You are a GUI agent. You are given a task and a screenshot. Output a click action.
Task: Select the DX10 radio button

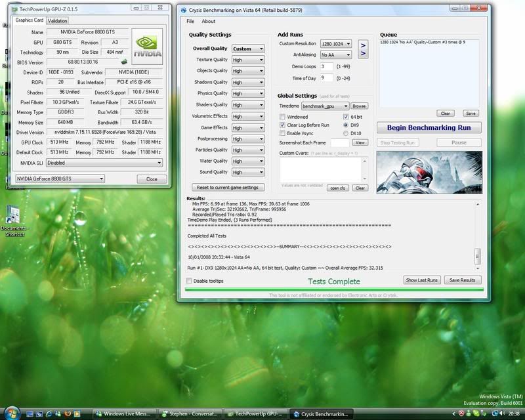pos(346,133)
